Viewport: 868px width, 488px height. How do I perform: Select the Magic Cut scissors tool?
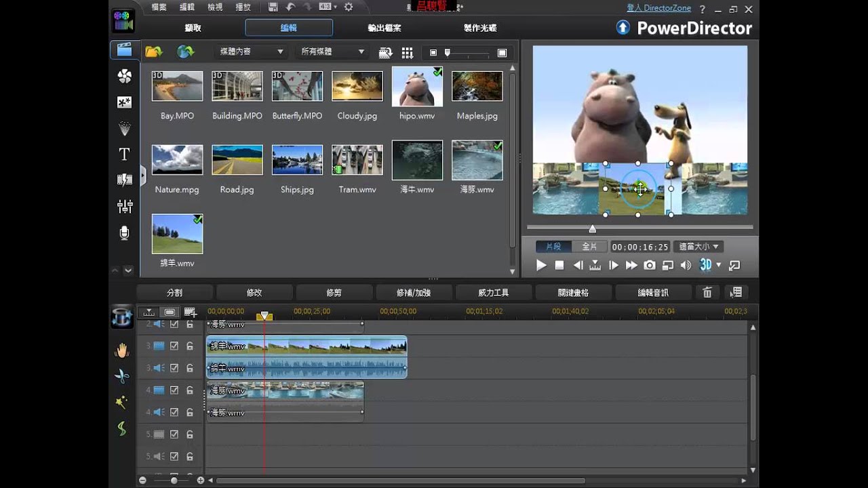[121, 376]
